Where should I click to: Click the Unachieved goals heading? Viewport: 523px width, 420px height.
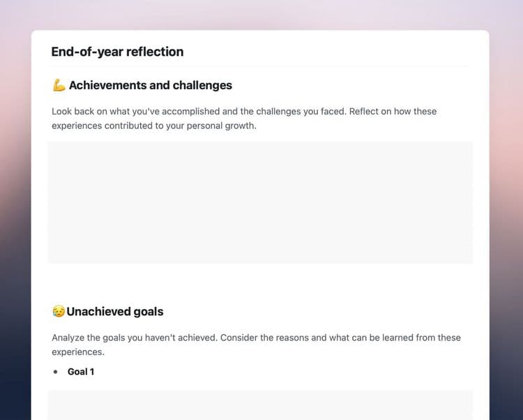coord(115,311)
